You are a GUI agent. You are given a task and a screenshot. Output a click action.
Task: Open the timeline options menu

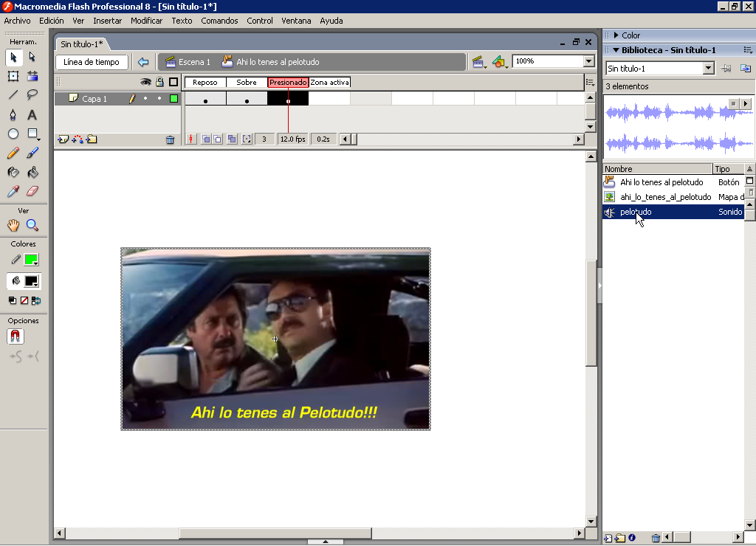point(590,83)
